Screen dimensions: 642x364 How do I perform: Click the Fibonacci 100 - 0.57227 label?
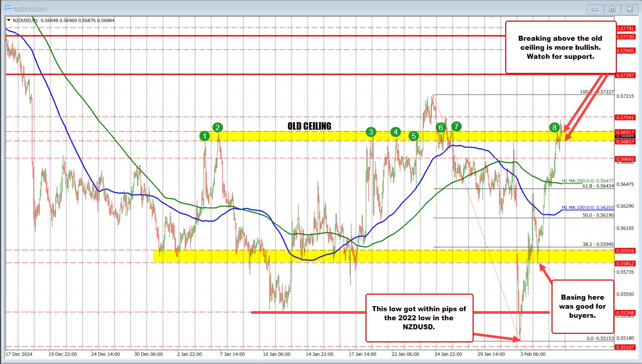(x=597, y=92)
